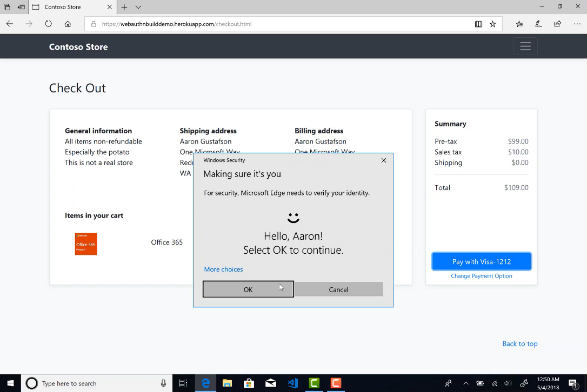Image resolution: width=587 pixels, height=392 pixels.
Task: Open the Contoso Store hamburger menu
Action: click(x=525, y=46)
